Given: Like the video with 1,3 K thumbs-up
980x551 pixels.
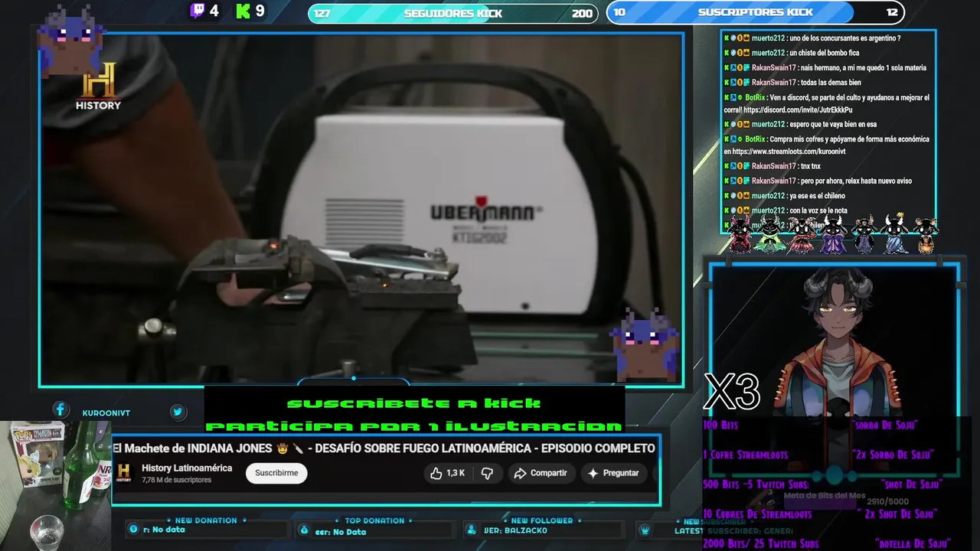Looking at the screenshot, I should pyautogui.click(x=448, y=473).
